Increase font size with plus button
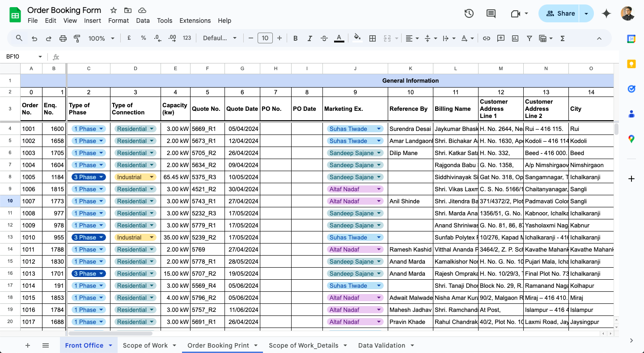Image resolution: width=644 pixels, height=353 pixels. coord(280,38)
